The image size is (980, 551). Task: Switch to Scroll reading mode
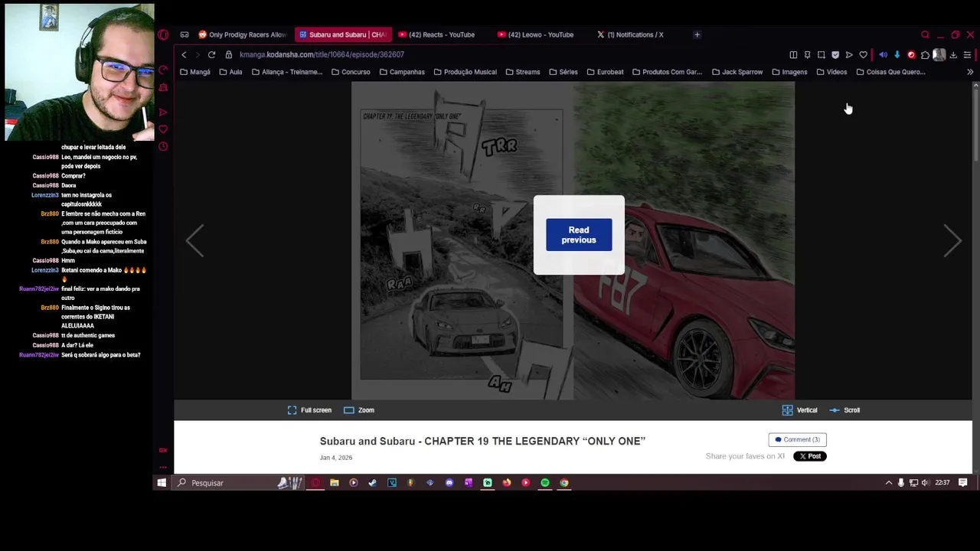coord(844,410)
